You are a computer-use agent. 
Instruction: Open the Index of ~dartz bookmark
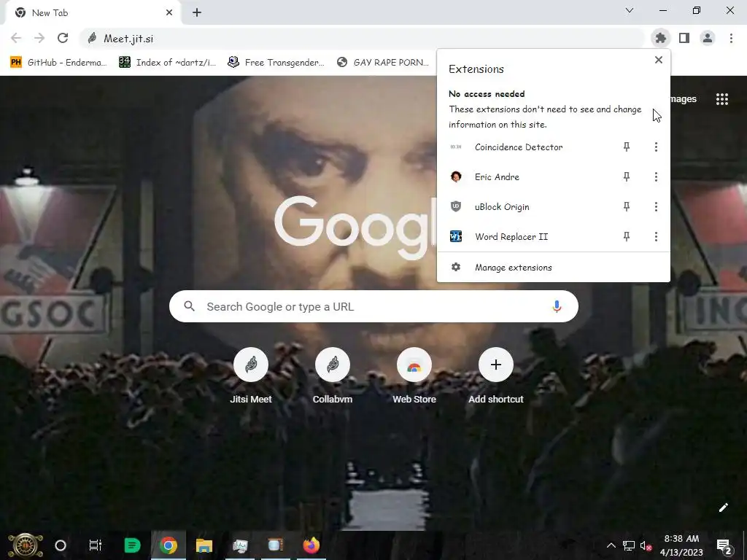pos(168,63)
